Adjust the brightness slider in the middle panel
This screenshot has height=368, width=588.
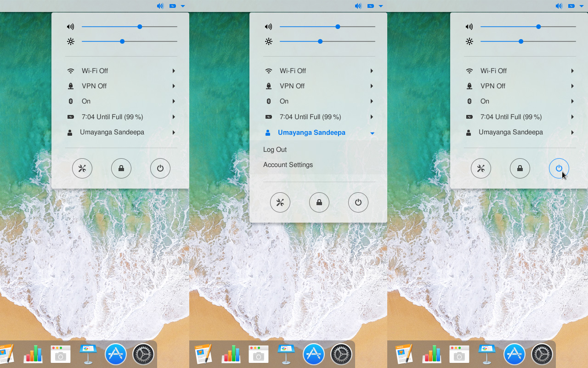pos(328,41)
